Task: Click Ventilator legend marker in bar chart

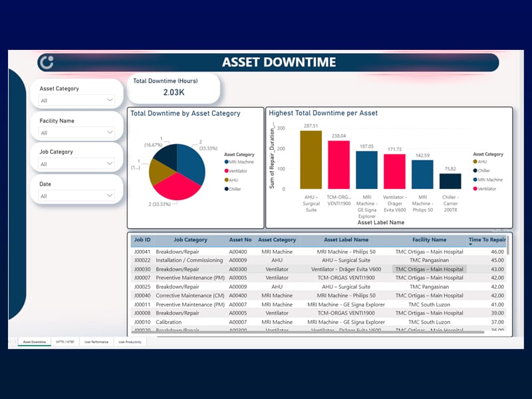Action: [x=475, y=189]
